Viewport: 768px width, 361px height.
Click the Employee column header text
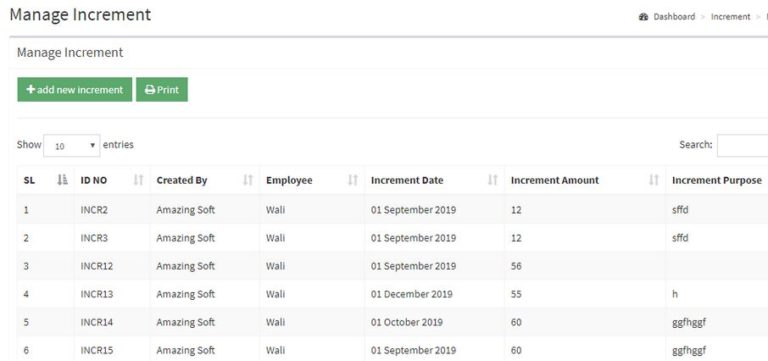pos(289,180)
